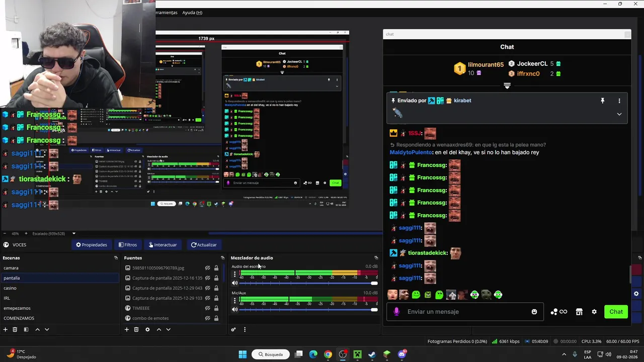Show hidden icons in system tray chevron
The width and height of the screenshot is (644, 362).
[x=563, y=354]
